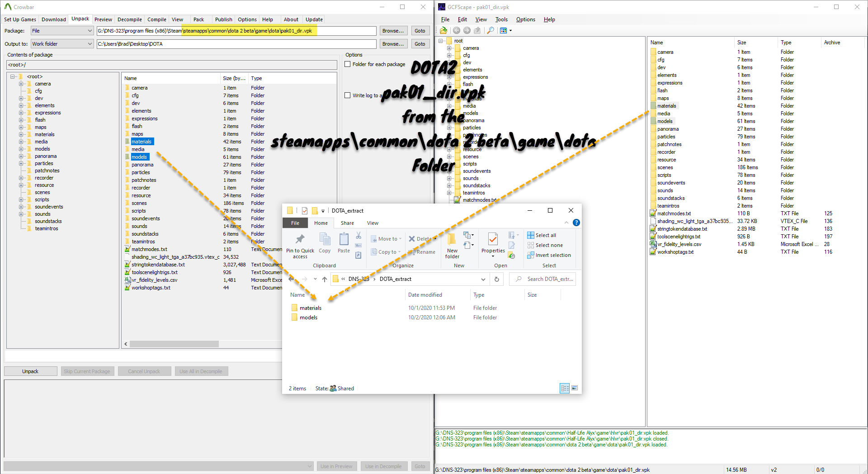Click the view mode icon in GCFScape toolbar
Screen dimensions: 868x474
tap(503, 30)
